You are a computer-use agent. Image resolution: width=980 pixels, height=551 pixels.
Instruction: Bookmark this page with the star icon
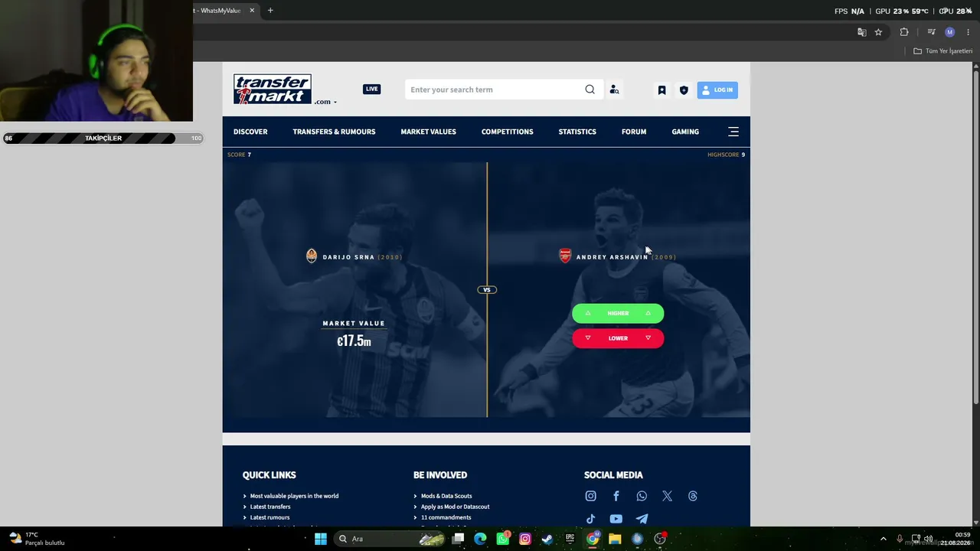tap(878, 32)
